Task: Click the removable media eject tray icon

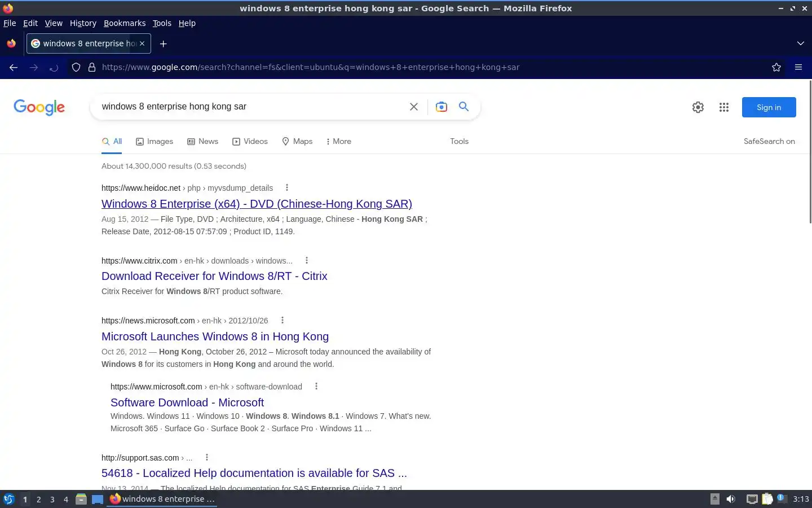Action: coord(715,499)
